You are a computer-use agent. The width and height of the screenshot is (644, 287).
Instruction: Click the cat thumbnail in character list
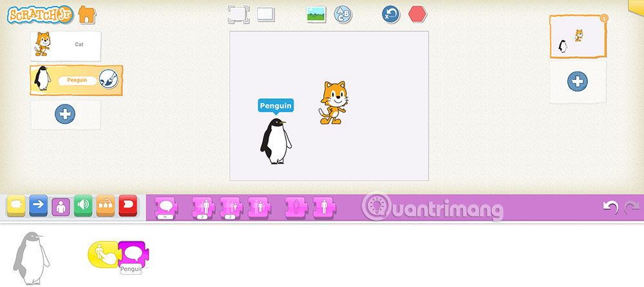click(43, 44)
